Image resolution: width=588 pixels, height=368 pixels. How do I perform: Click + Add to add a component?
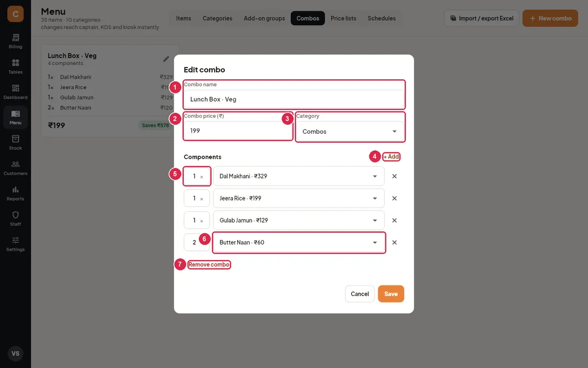coord(391,156)
